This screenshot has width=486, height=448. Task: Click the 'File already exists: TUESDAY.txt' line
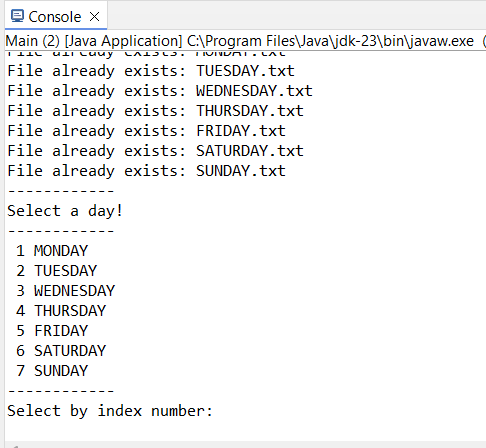click(x=151, y=71)
